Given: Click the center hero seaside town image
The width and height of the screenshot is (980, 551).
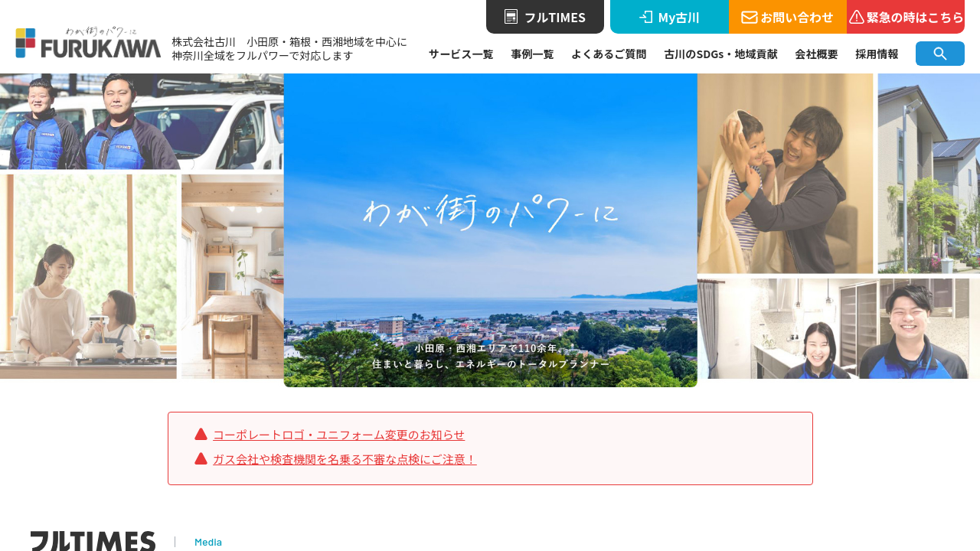Looking at the screenshot, I should [x=490, y=230].
